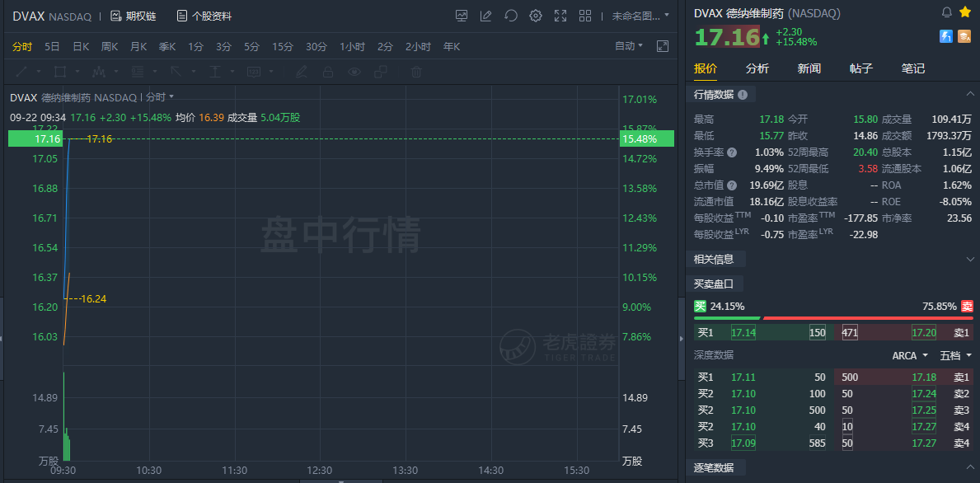Select the 年K interval
The image size is (980, 483).
coord(451,46)
